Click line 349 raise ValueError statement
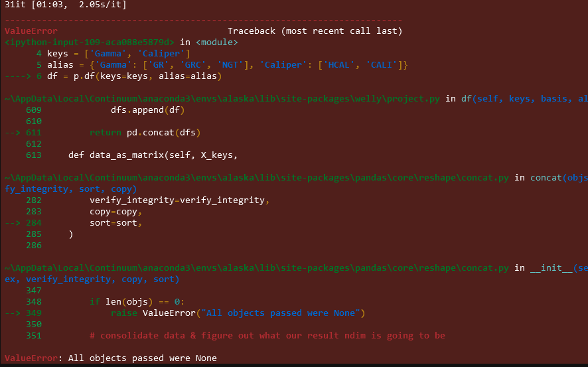This screenshot has height=367, width=588. click(x=238, y=313)
